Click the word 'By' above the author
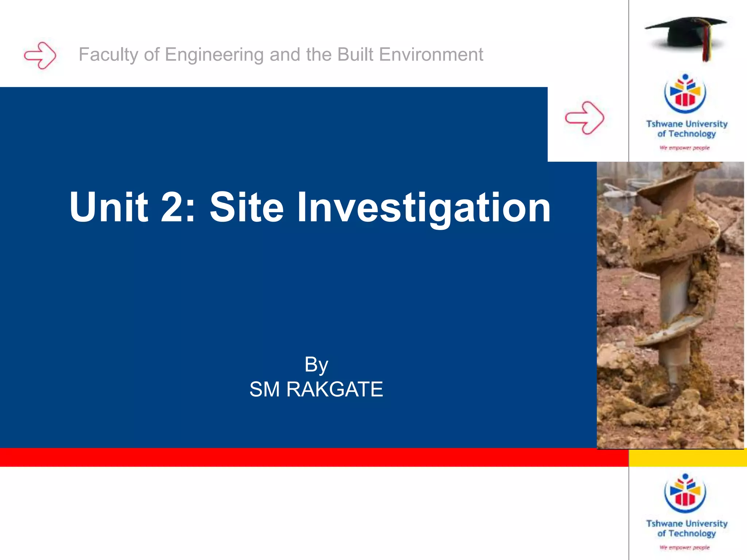The height and width of the screenshot is (560, 747). (x=316, y=364)
